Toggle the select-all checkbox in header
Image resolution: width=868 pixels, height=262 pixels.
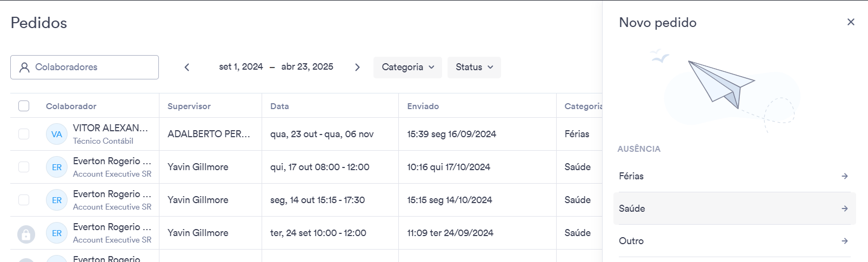[x=24, y=106]
